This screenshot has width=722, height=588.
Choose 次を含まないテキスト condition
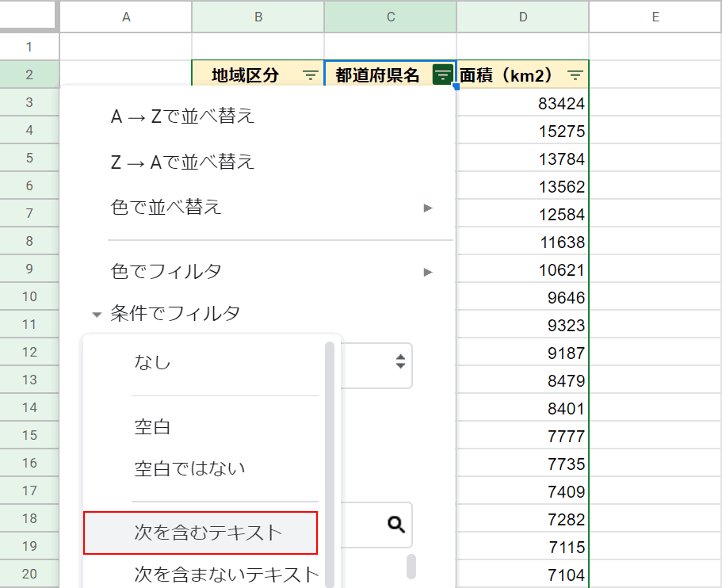[x=227, y=575]
